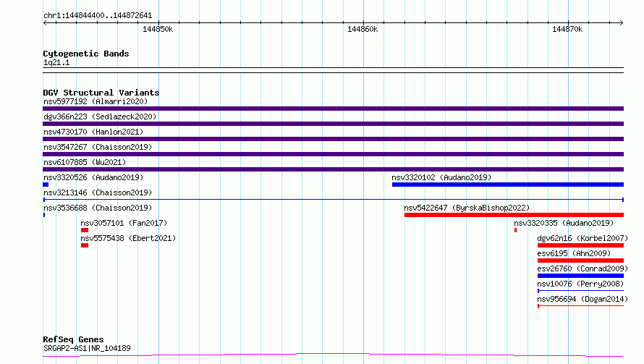
Task: Click nsv3547267 (Chaisson2019) label
Action: 98,147
